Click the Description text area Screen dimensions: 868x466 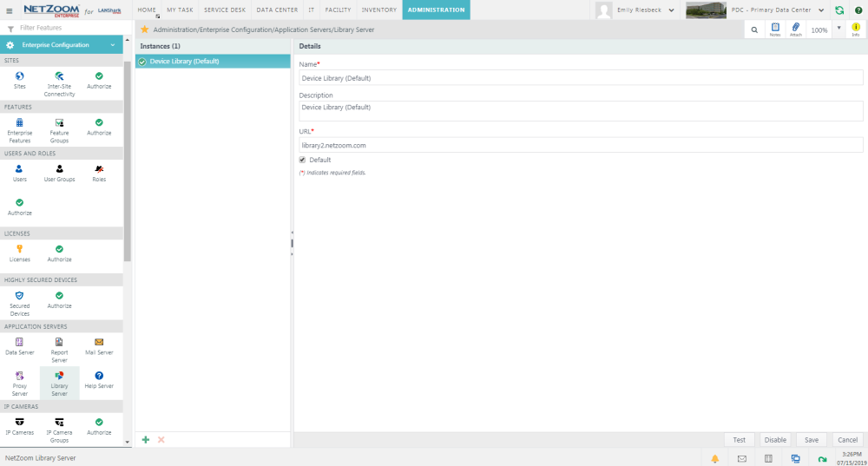pyautogui.click(x=581, y=111)
